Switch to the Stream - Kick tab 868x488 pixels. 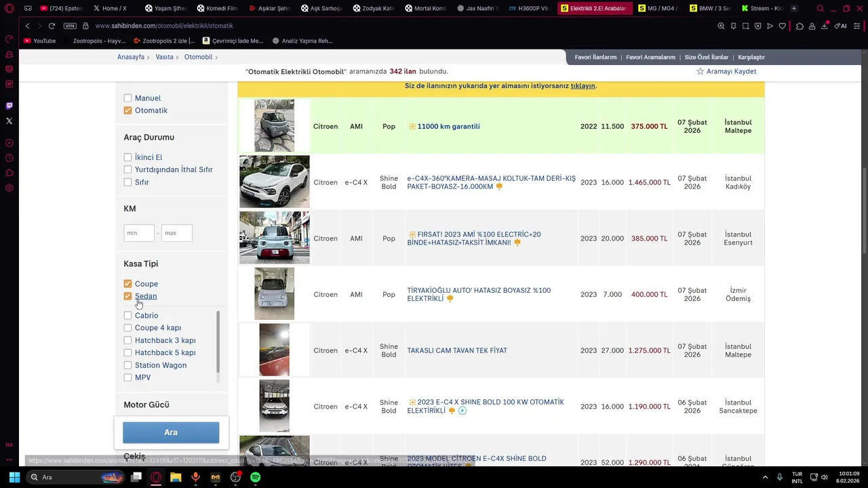[x=762, y=8]
